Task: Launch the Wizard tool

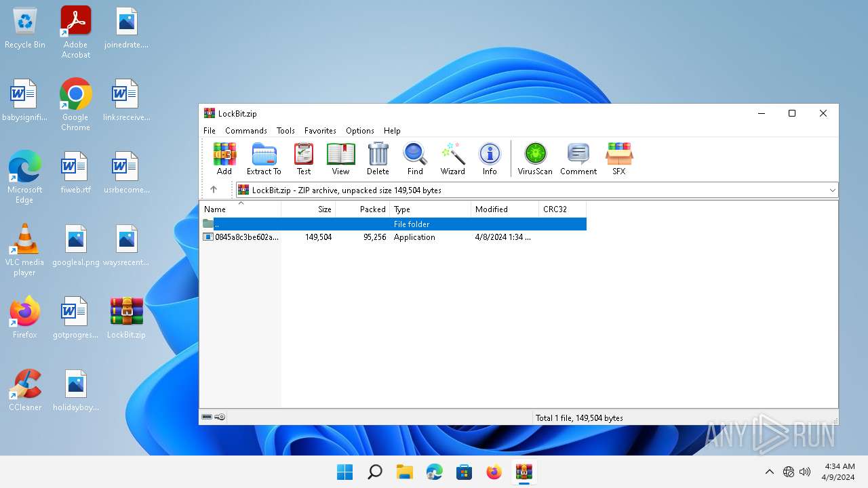Action: tap(452, 159)
